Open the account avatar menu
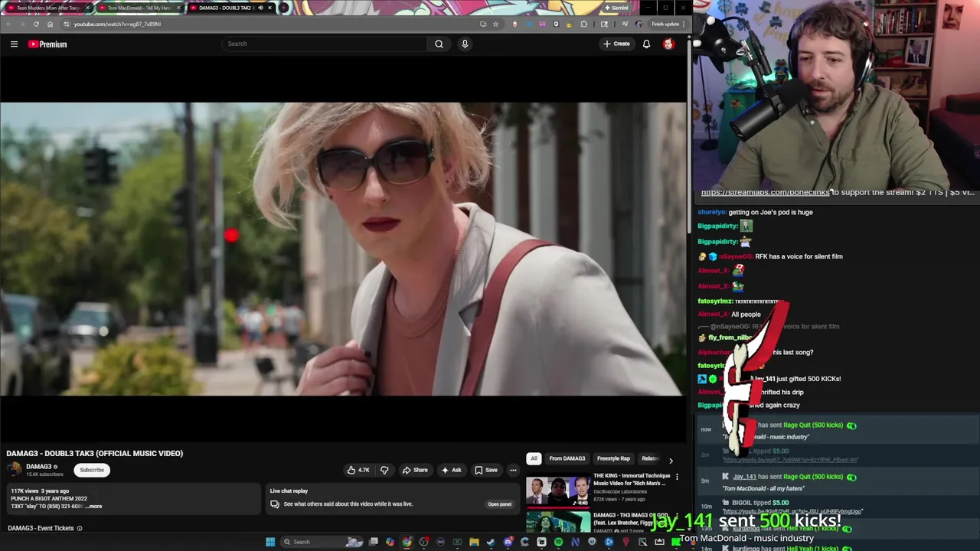 [x=668, y=44]
